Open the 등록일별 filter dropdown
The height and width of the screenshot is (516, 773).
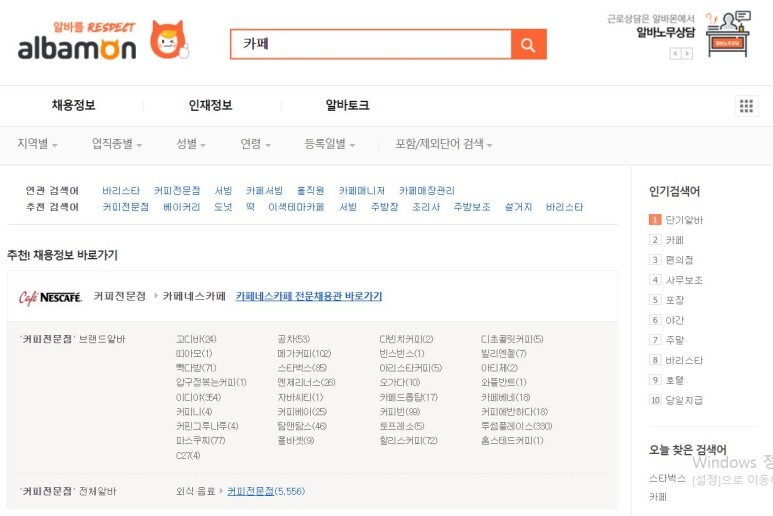329,144
